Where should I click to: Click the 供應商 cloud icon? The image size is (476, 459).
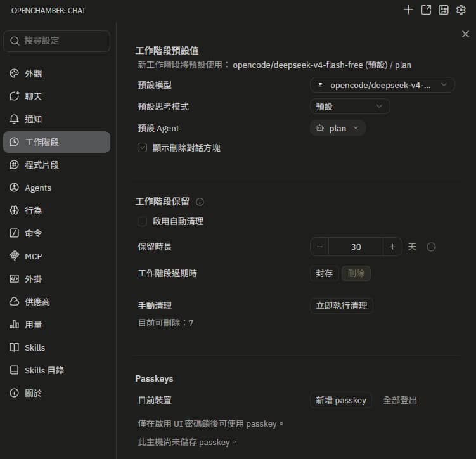14,301
